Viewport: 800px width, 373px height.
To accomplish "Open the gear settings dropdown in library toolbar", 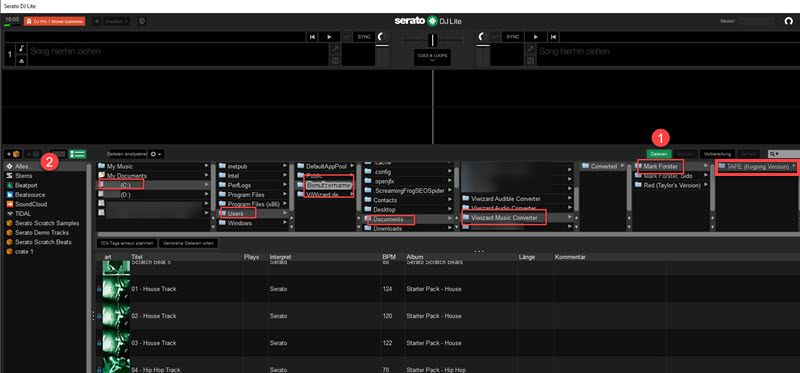I will [x=156, y=154].
